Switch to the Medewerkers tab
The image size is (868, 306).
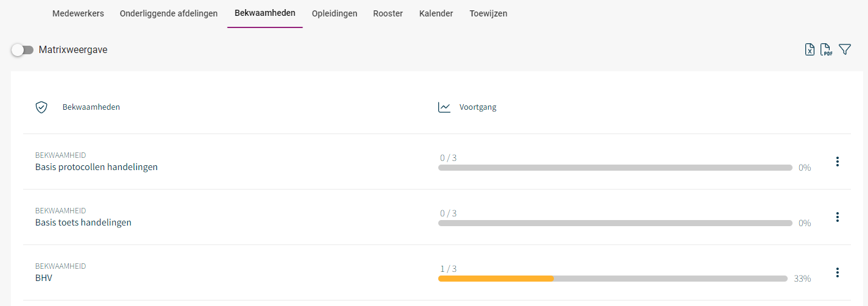click(x=78, y=13)
